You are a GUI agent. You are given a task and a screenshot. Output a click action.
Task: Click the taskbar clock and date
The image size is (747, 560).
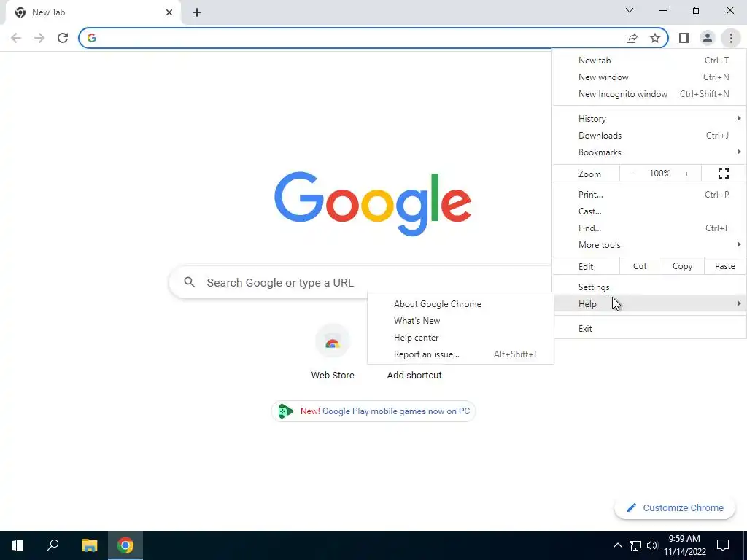[684, 545]
